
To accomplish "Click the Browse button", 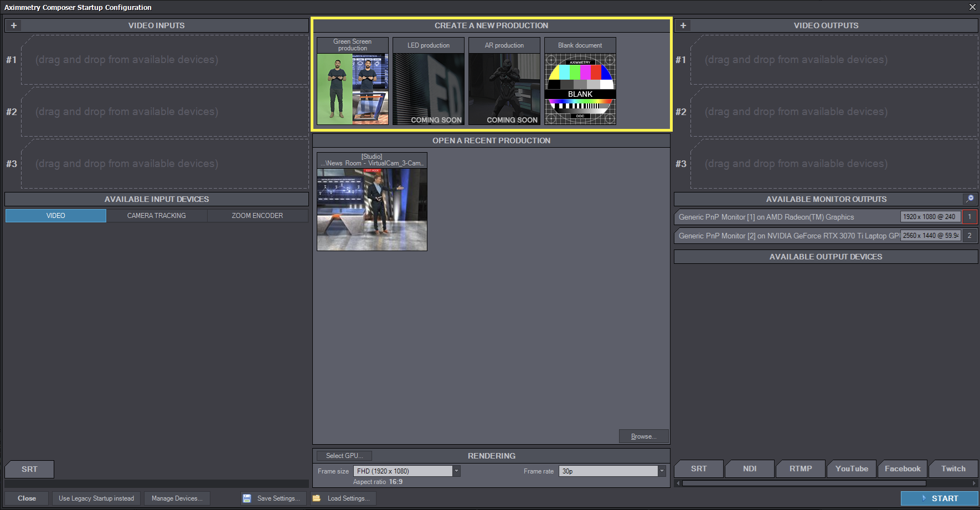I will coord(643,436).
